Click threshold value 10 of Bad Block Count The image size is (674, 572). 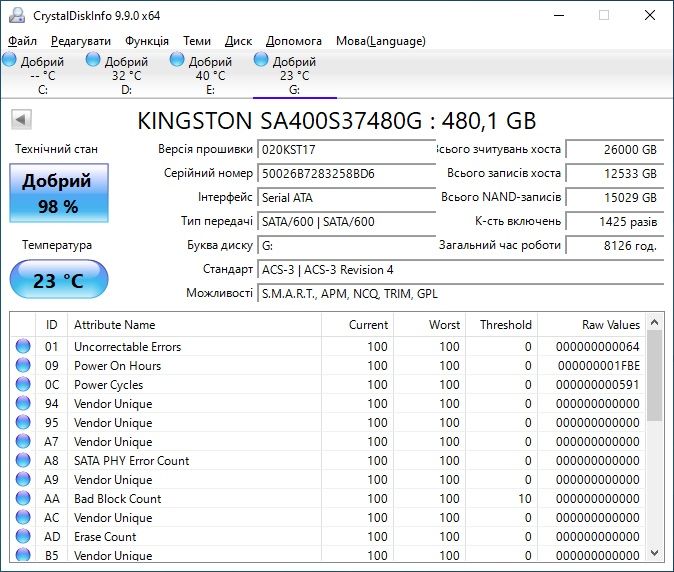pos(525,499)
